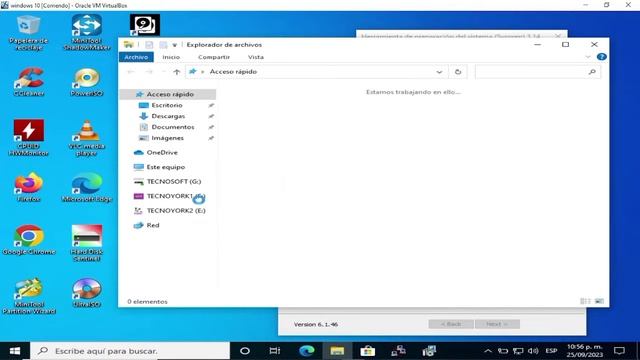Click Next button in the background wizard

click(x=497, y=324)
